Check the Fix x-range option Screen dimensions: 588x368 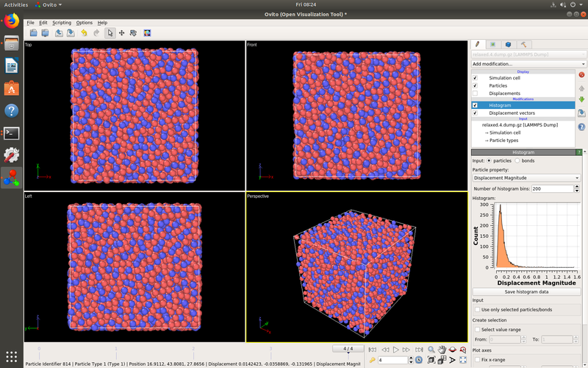(x=477, y=359)
